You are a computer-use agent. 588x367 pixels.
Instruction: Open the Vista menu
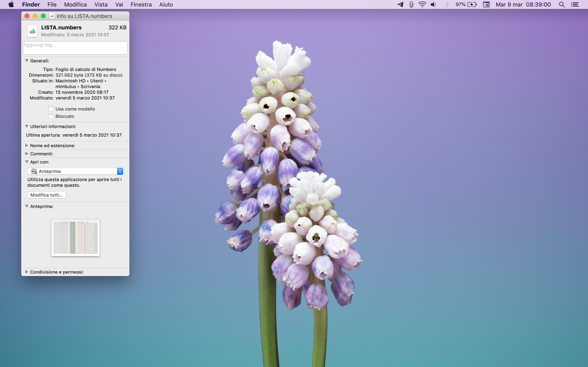101,5
